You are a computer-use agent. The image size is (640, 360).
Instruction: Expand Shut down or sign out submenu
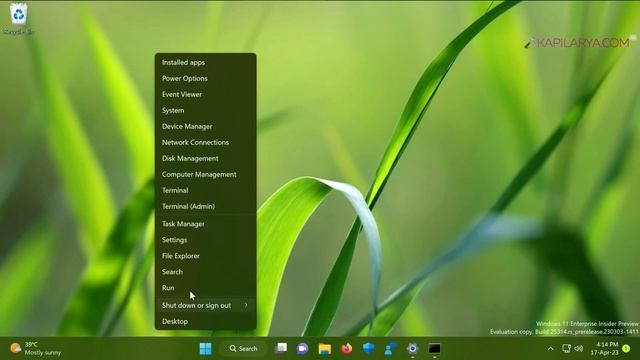[205, 305]
